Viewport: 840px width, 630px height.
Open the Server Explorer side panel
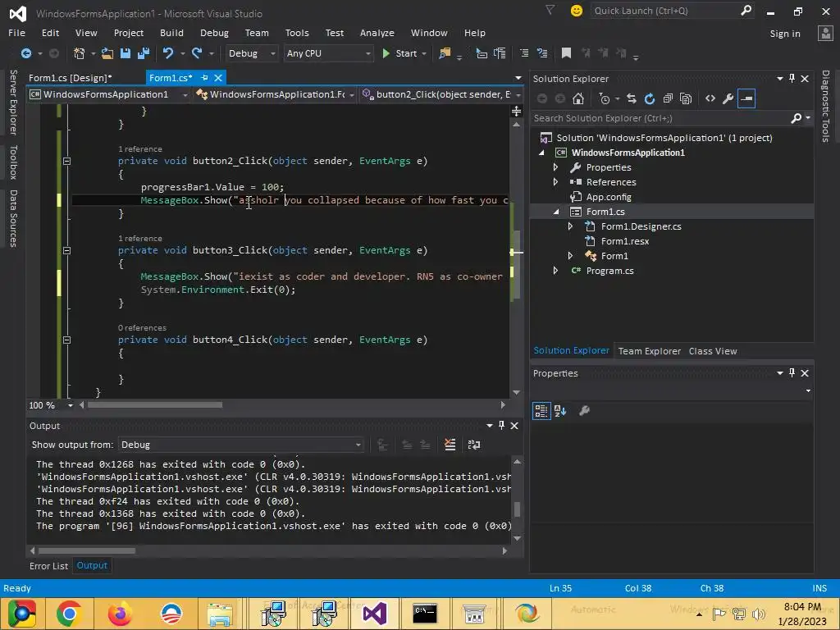click(x=13, y=103)
